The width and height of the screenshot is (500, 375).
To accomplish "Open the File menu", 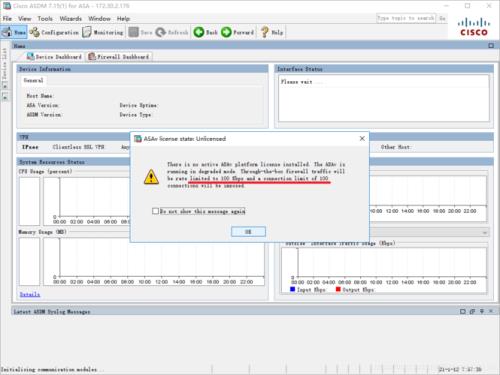I will 7,19.
